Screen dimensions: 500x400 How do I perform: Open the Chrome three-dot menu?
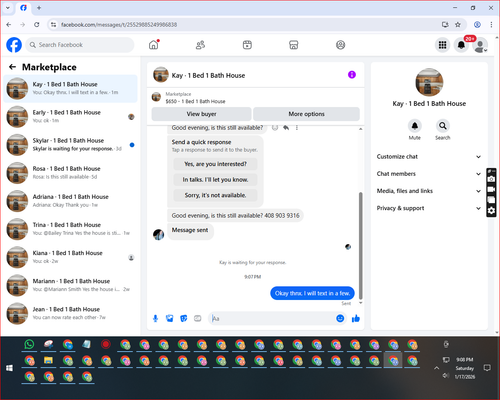[x=491, y=25]
